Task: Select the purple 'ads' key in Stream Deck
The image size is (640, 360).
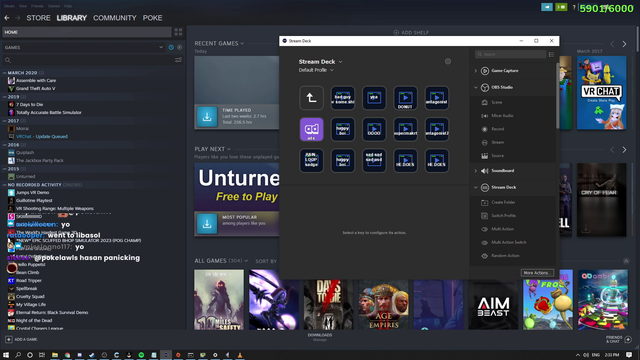Action: coord(311,129)
